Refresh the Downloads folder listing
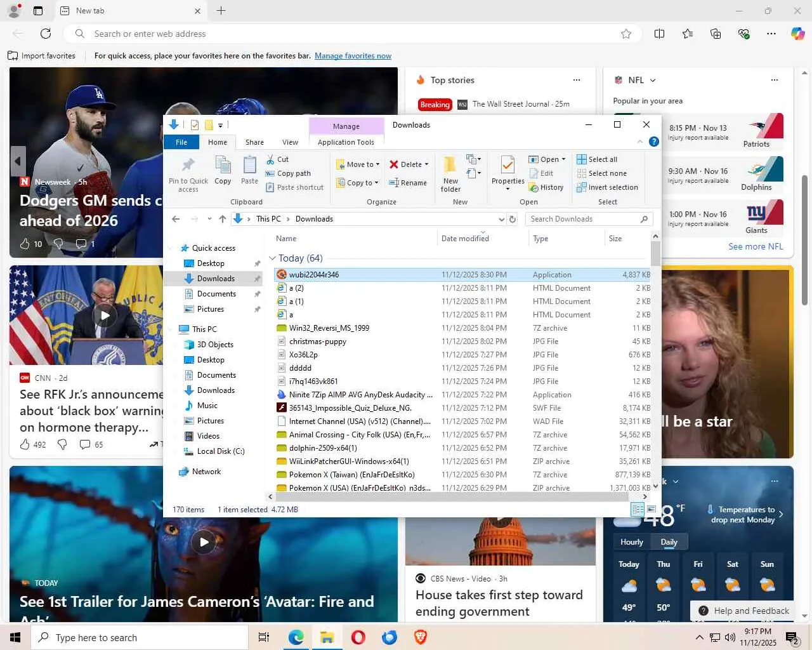 [x=513, y=219]
